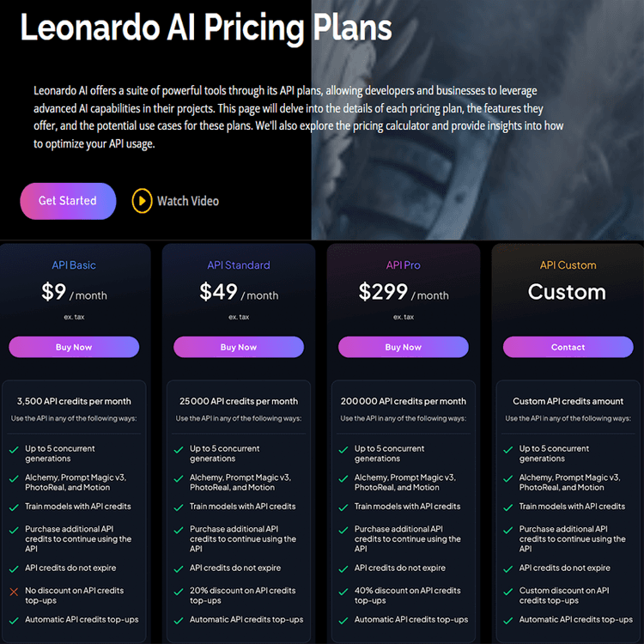The width and height of the screenshot is (644, 644).
Task: Click API Pro 40% discount checkmark
Action: click(x=343, y=592)
